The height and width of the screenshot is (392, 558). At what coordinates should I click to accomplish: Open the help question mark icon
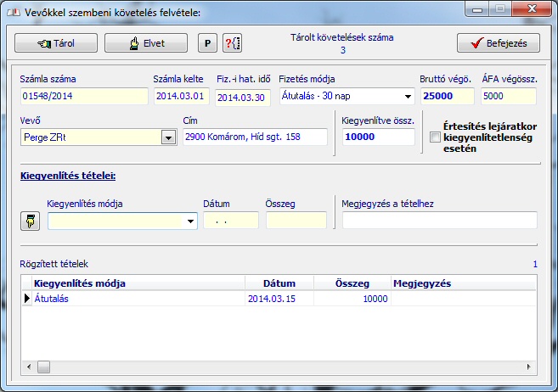click(x=233, y=43)
